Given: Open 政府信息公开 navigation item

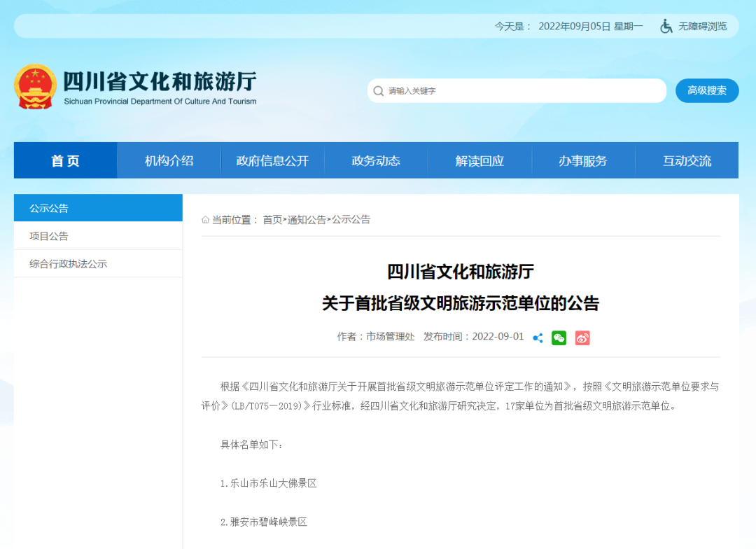Looking at the screenshot, I should (272, 160).
